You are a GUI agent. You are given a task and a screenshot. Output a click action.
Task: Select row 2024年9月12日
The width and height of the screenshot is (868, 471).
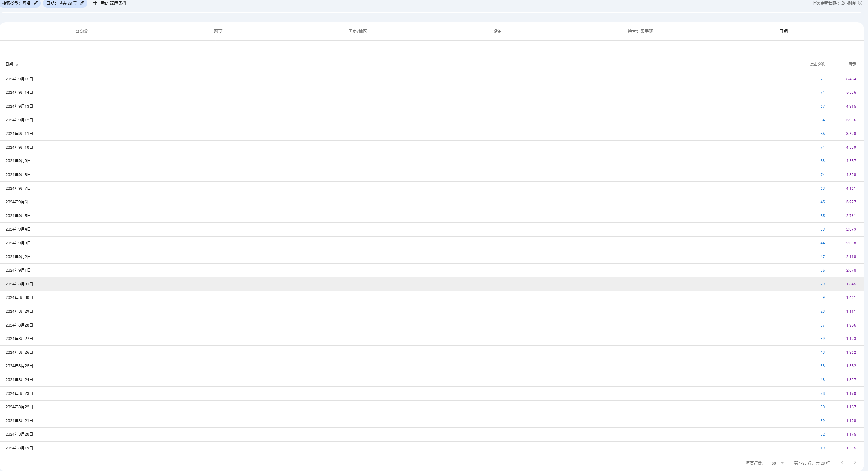432,120
